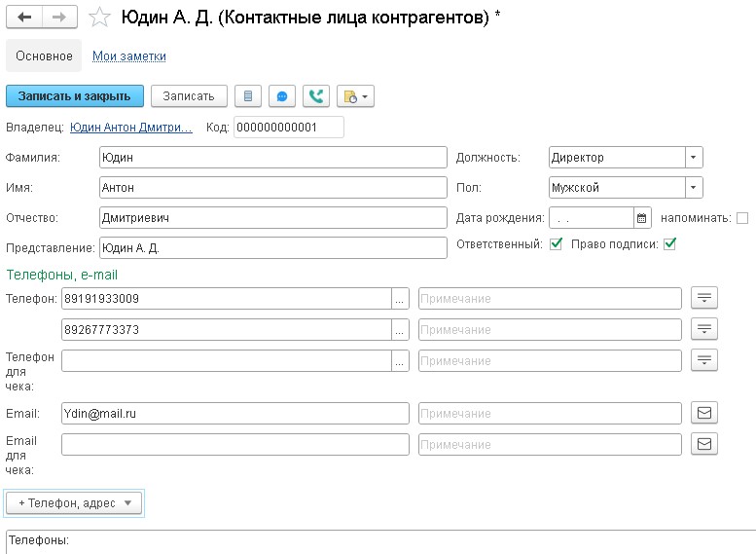Click the comment icon beside the first Телефон
Screen dimensions: 756x554
tap(703, 298)
